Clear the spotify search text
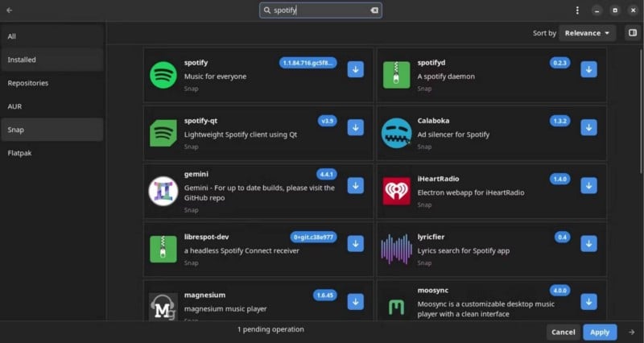 click(x=374, y=10)
